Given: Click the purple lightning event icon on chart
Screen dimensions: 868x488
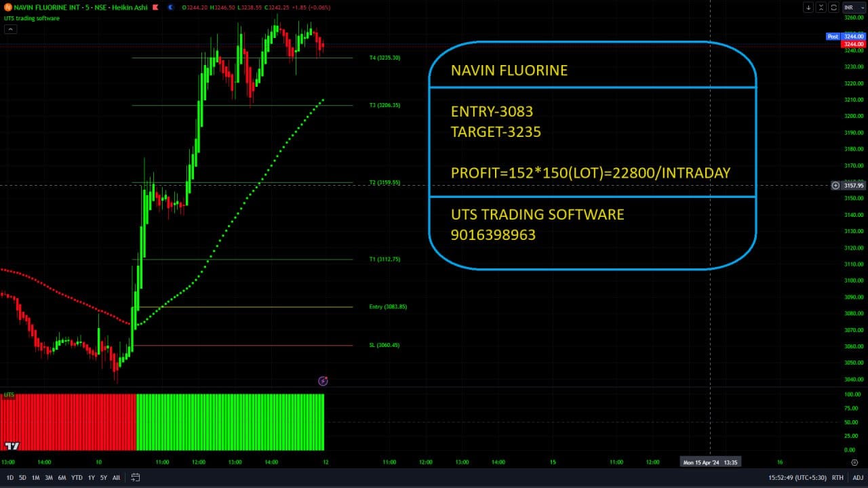Looking at the screenshot, I should pos(323,381).
